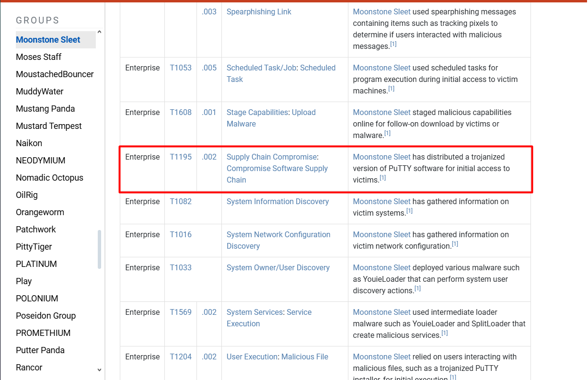Open Putter Panda group
The height and width of the screenshot is (380, 588).
40,350
